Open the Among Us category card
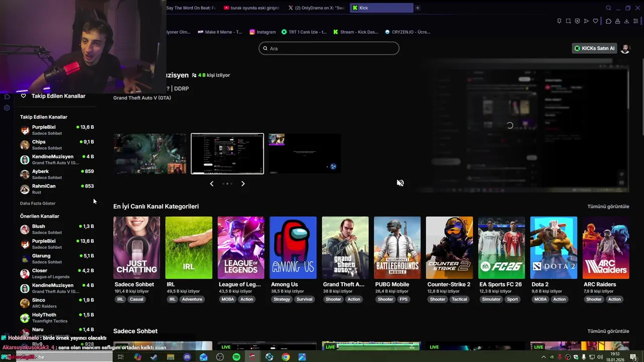Image resolution: width=644 pixels, height=362 pixels. tap(293, 248)
